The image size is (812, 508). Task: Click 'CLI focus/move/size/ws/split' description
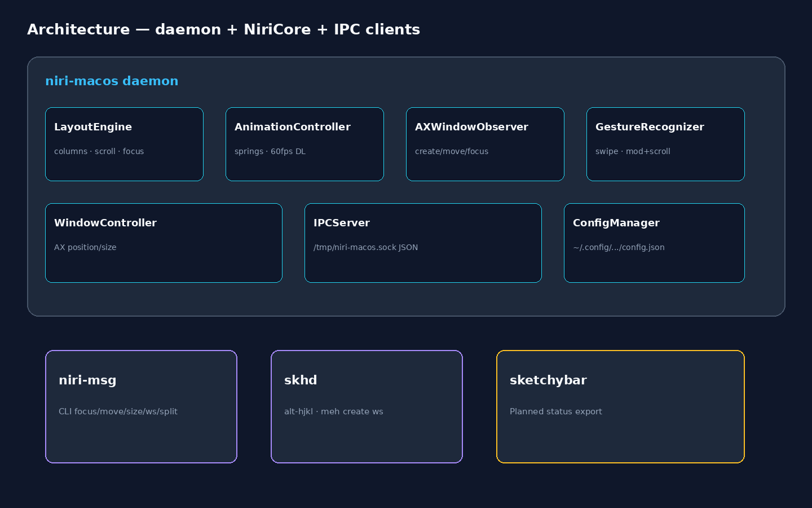[x=118, y=411]
